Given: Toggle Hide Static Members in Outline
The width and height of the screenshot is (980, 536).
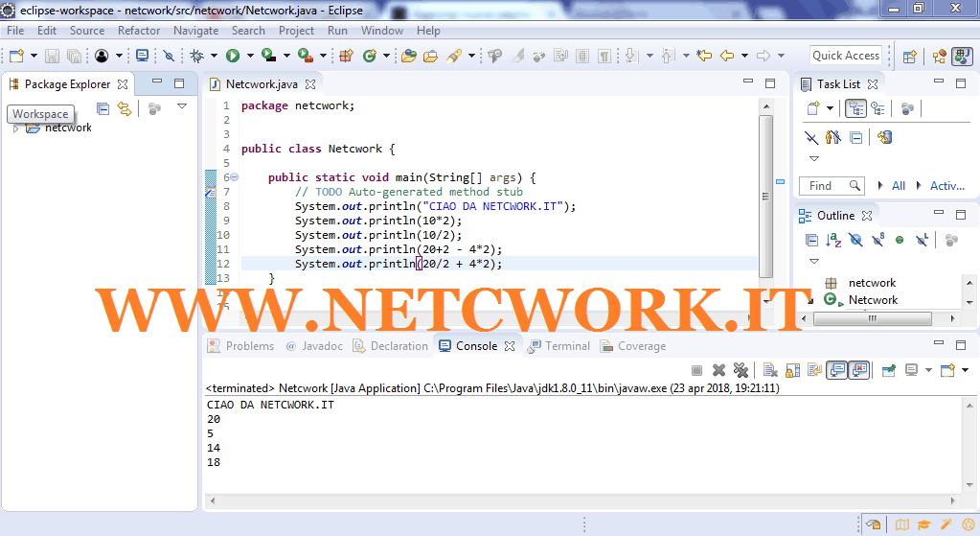Looking at the screenshot, I should click(x=877, y=240).
